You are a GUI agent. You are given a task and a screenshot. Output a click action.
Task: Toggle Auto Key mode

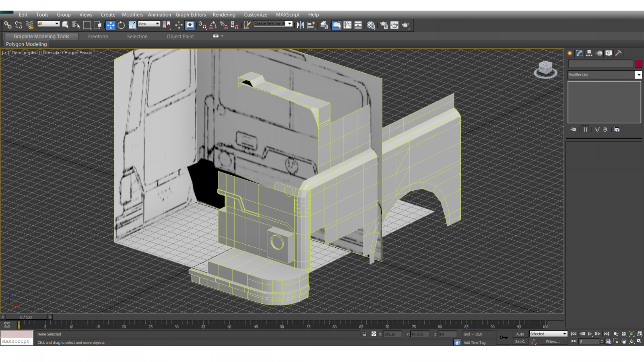(520, 334)
